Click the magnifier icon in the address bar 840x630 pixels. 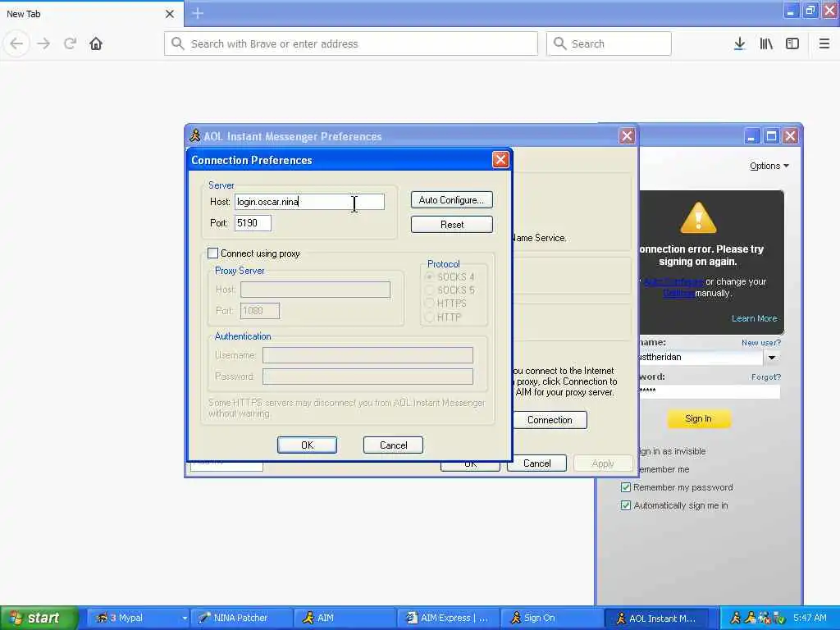tap(178, 43)
